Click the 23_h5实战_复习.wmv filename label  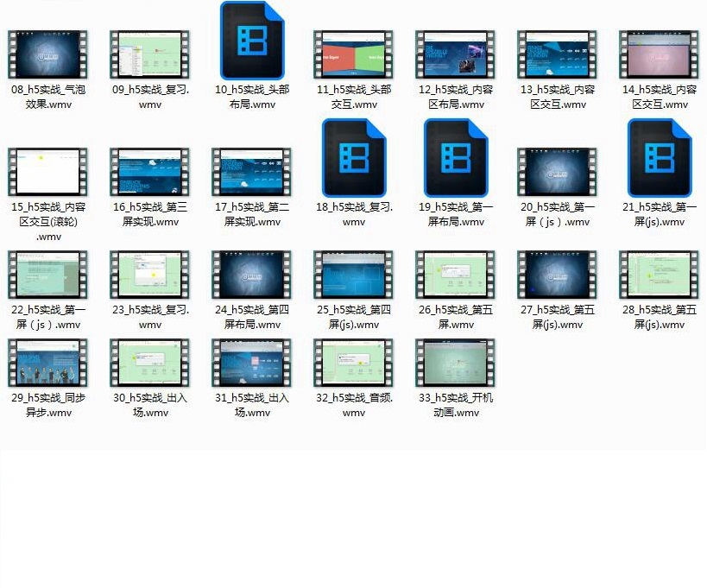tap(150, 317)
